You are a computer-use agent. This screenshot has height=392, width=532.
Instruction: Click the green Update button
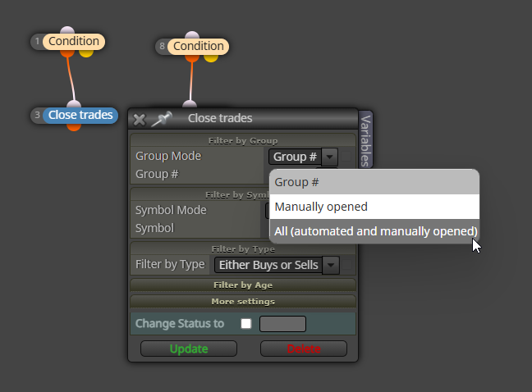[189, 349]
